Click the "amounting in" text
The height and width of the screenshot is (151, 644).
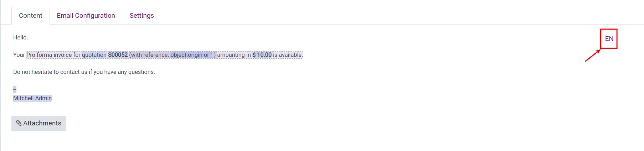(234, 55)
